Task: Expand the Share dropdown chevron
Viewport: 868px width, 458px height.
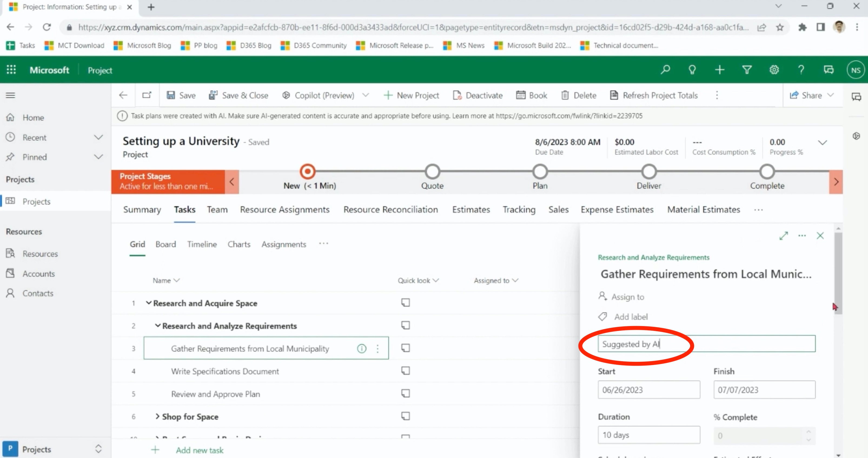Action: pyautogui.click(x=831, y=95)
